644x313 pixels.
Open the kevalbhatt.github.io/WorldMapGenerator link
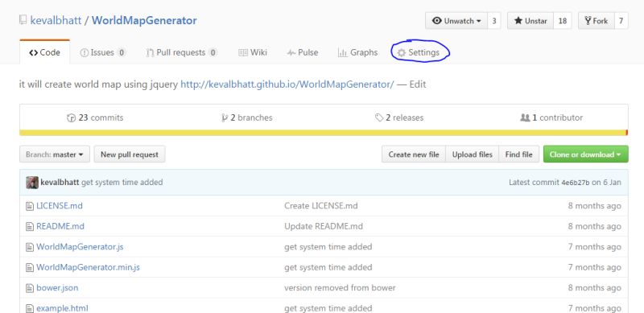tap(287, 84)
